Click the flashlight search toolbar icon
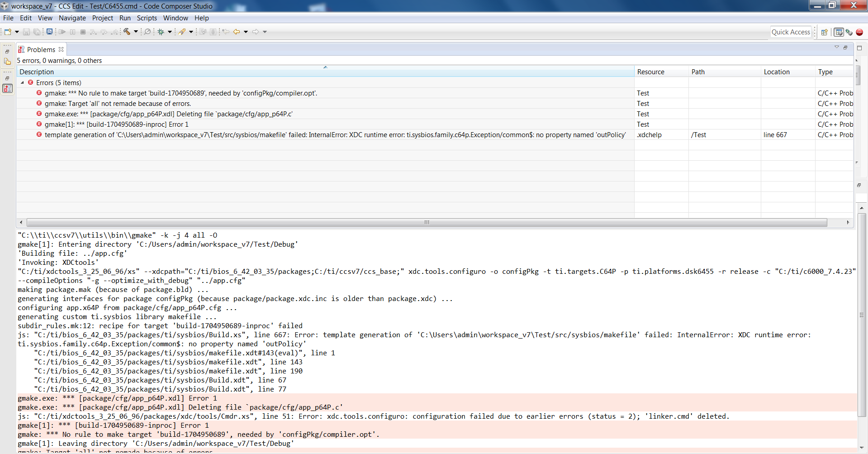Screen dimensions: 868x454 182,32
